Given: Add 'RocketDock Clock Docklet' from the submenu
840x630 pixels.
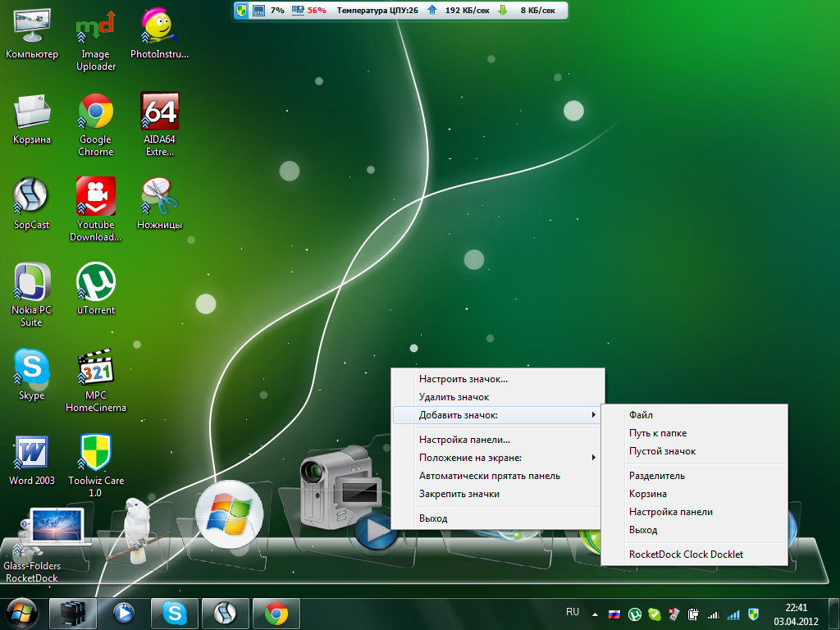Looking at the screenshot, I should point(686,555).
